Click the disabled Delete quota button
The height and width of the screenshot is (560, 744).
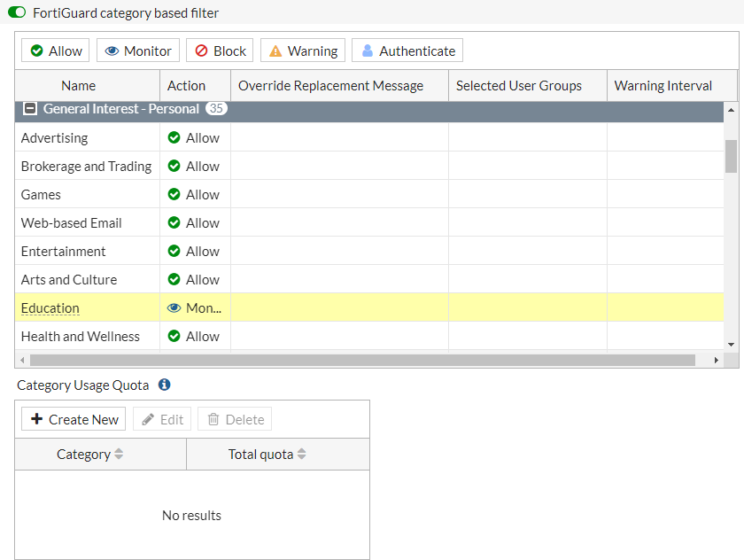(x=235, y=419)
